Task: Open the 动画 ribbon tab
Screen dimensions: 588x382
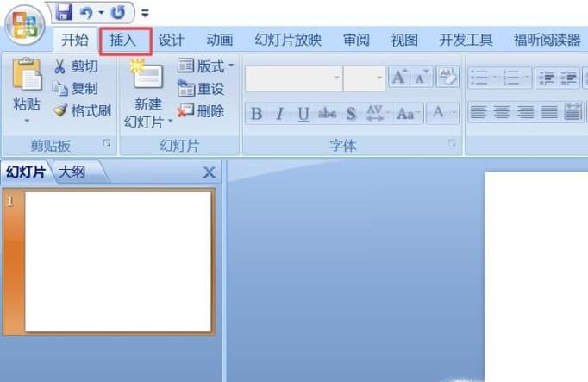Action: 220,41
